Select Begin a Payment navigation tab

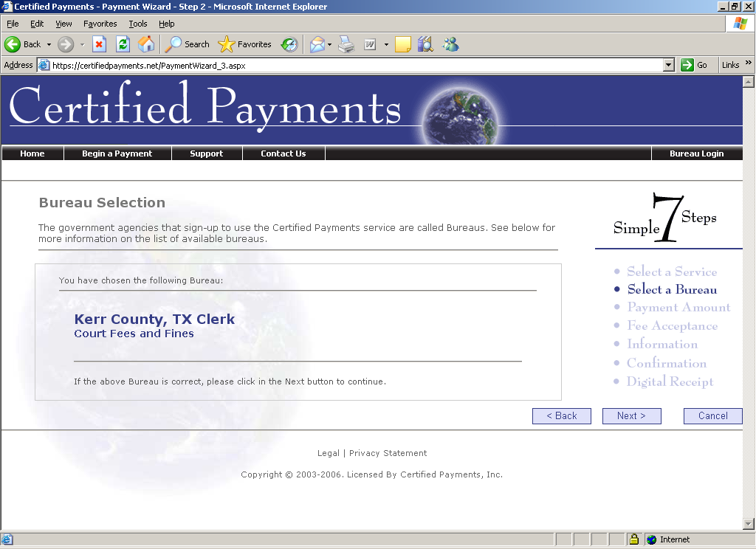click(117, 153)
